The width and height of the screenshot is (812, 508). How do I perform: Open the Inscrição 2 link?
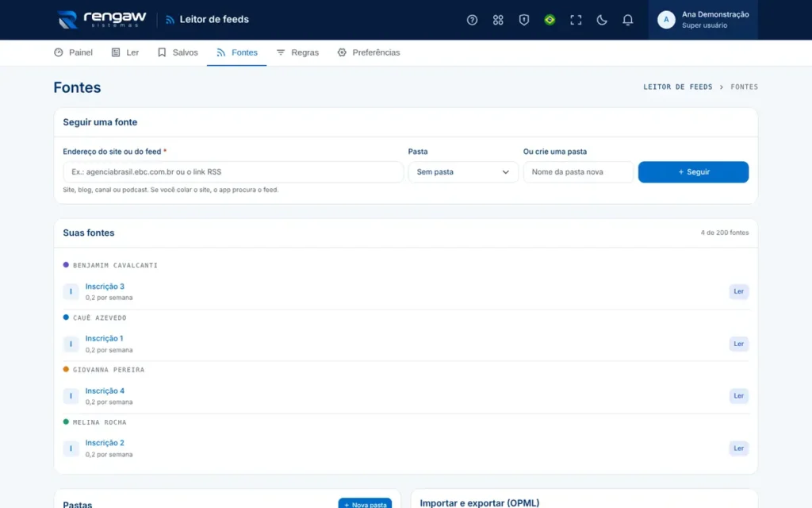105,443
